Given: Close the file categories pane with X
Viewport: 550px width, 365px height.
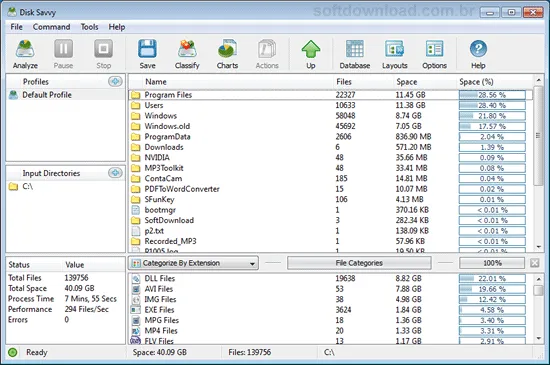Looking at the screenshot, I should coord(535,263).
